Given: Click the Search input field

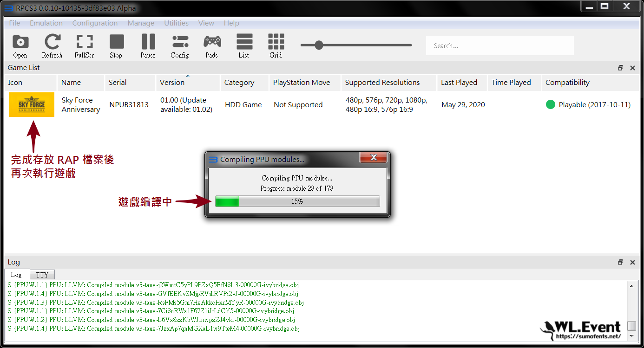Looking at the screenshot, I should (500, 45).
